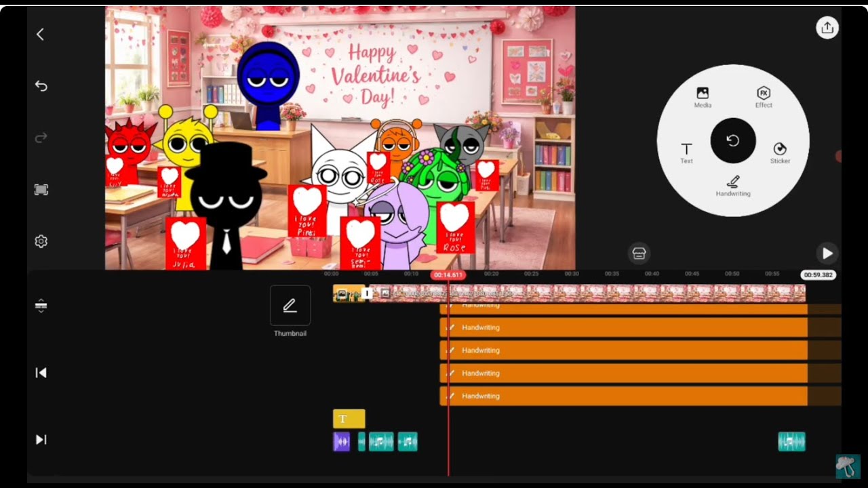Select the narrow teal audio clip
868x488 pixels.
coord(361,442)
